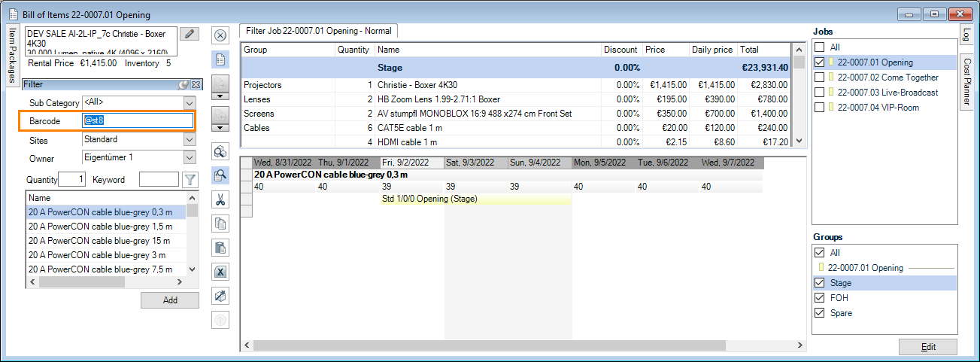Viewport: 980px width, 362px height.
Task: Expand the Sites dropdown
Action: 190,140
